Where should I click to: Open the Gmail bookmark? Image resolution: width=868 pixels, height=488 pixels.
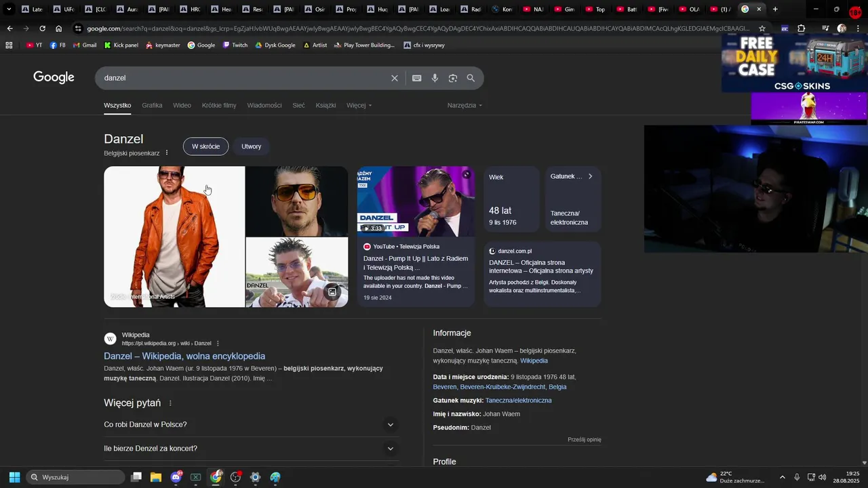[x=84, y=45]
